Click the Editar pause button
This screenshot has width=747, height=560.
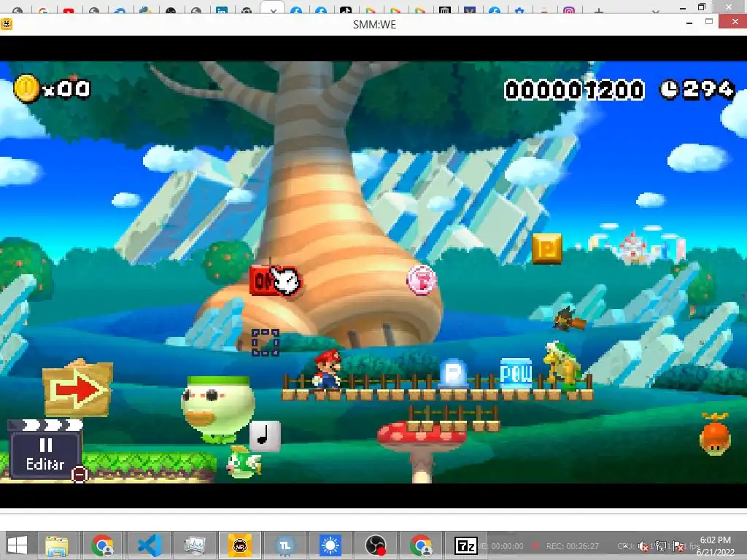pyautogui.click(x=45, y=449)
